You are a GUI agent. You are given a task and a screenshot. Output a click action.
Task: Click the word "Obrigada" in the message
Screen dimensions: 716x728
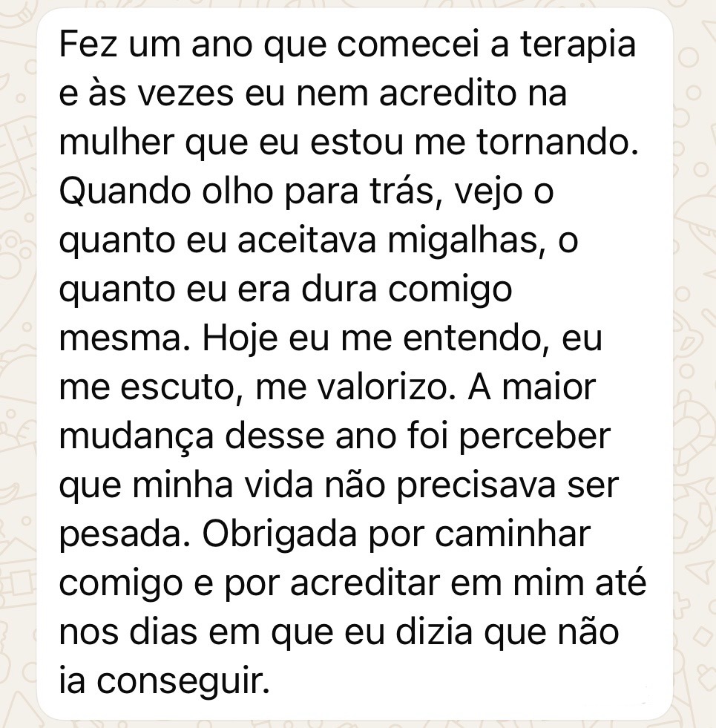(273, 534)
